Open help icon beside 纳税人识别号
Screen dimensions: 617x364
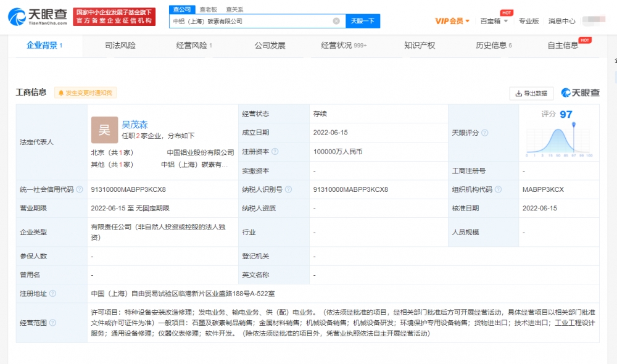(288, 189)
